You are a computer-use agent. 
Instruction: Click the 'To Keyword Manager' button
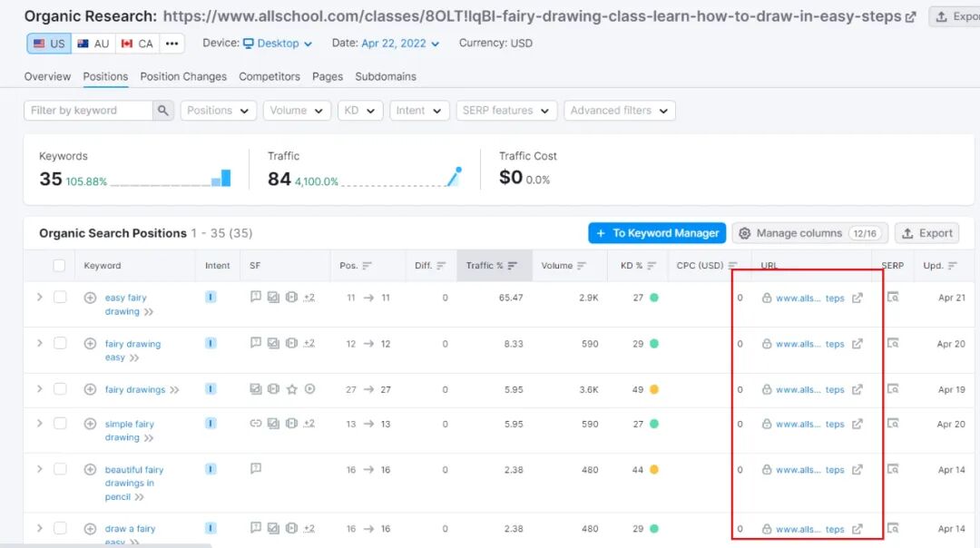pyautogui.click(x=657, y=233)
